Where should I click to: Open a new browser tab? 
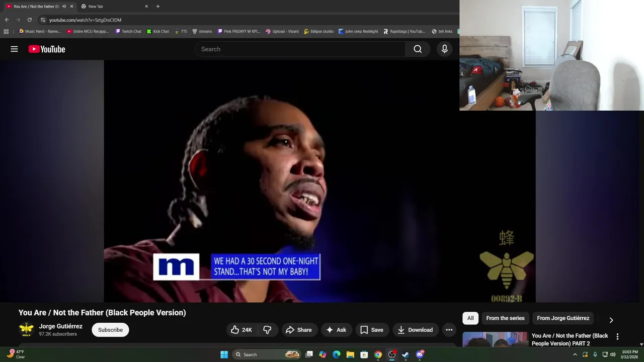157,6
